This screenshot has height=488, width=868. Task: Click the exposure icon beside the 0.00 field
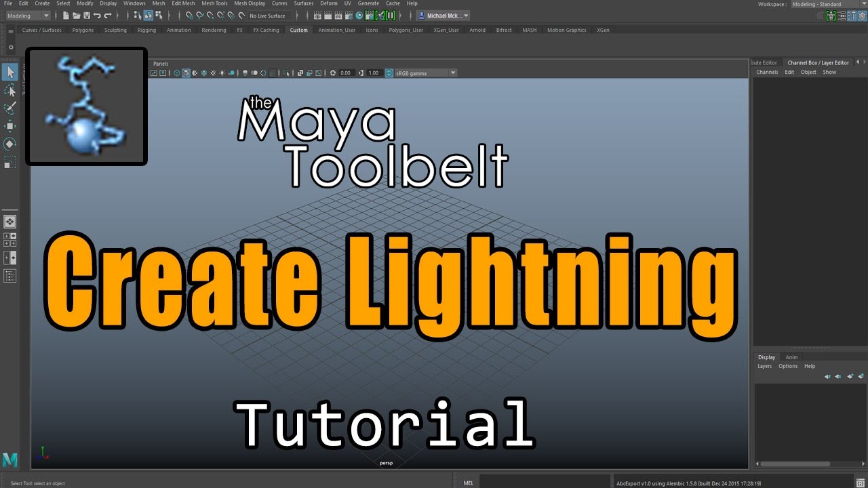(x=334, y=73)
